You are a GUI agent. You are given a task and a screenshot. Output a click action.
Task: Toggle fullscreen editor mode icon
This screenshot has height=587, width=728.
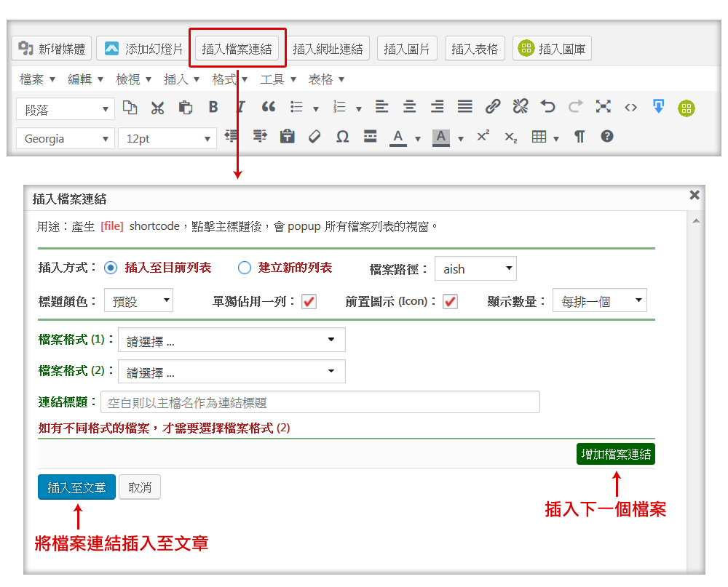coord(603,107)
